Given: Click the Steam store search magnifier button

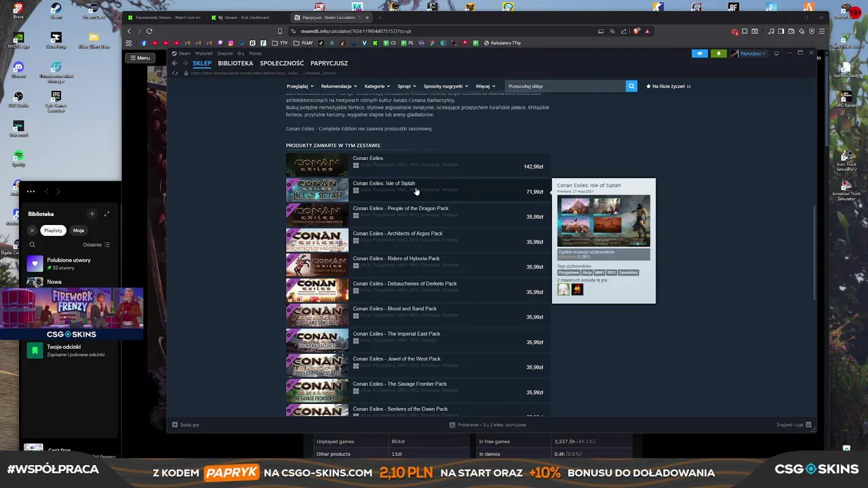Looking at the screenshot, I should point(631,86).
